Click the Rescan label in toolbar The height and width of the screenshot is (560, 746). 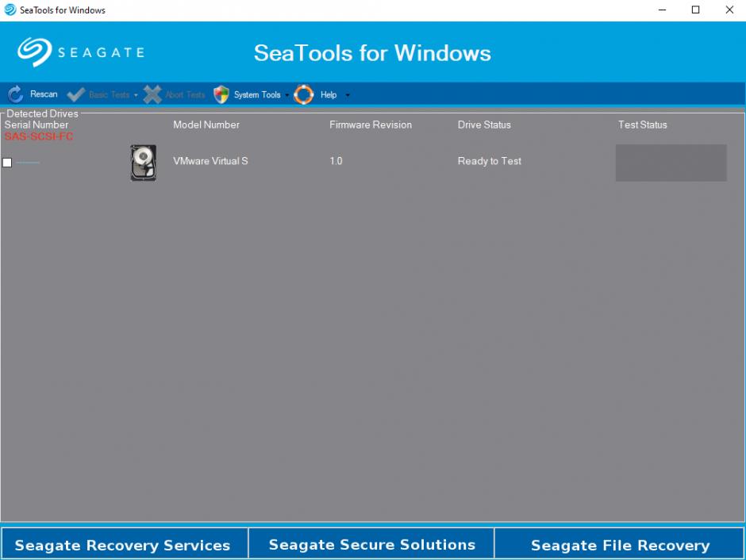coord(44,94)
